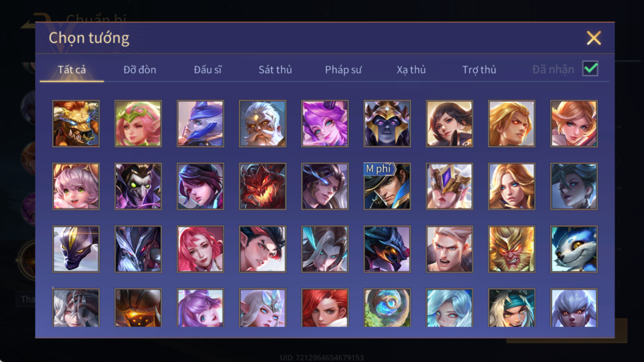Viewport: 644px width, 362px height.
Task: Pick the hero tagged M phí
Action: 387,186
